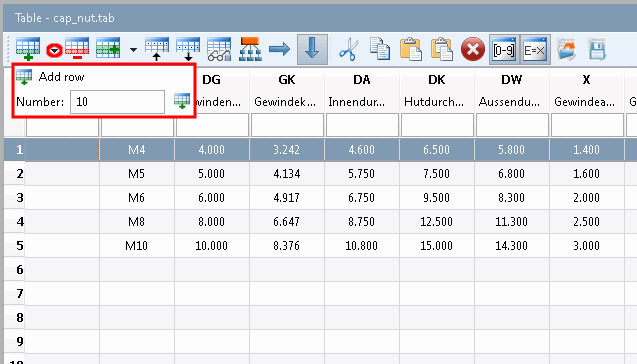Select row header number 6
637x364 pixels.
coord(15,270)
